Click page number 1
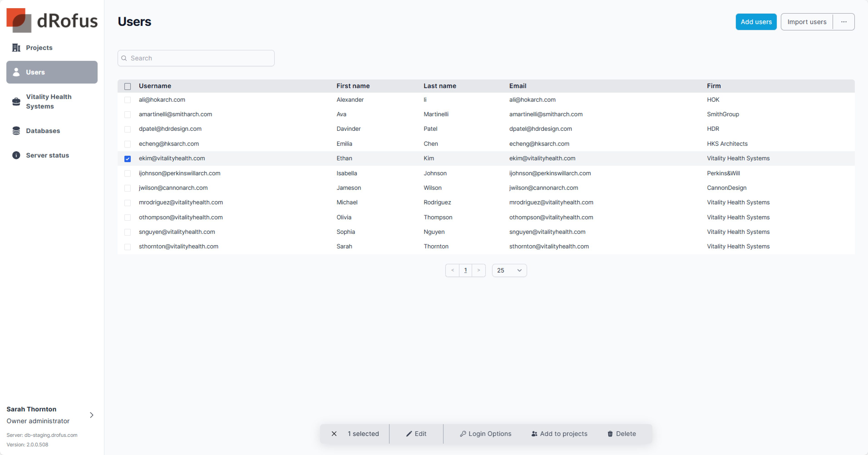The height and width of the screenshot is (455, 868). [x=465, y=270]
